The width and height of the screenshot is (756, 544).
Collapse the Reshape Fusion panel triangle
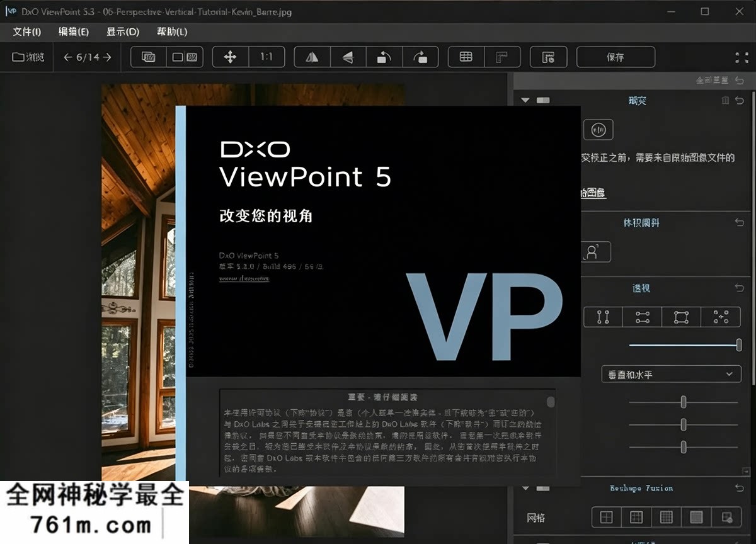point(525,488)
